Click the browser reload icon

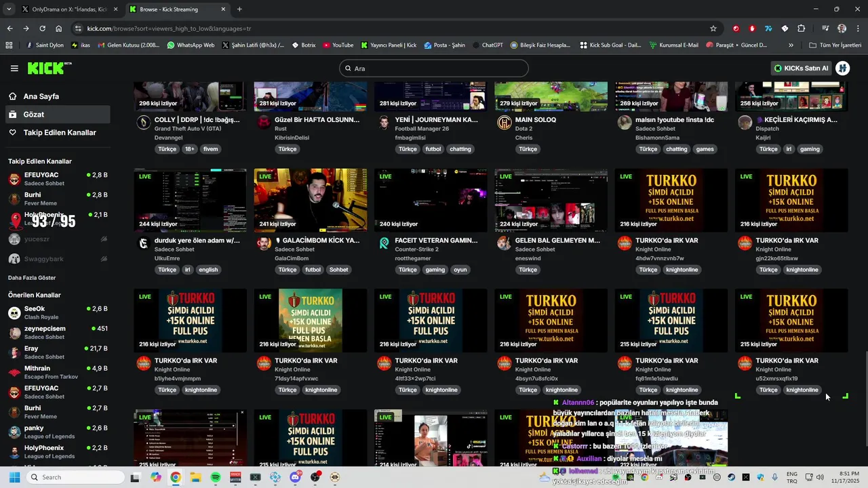click(42, 28)
